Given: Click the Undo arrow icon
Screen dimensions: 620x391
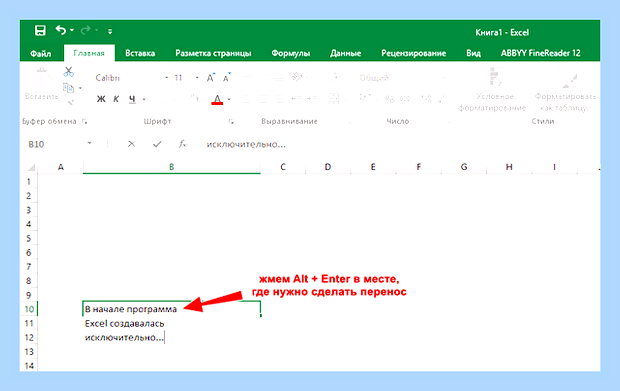Looking at the screenshot, I should 60,30.
